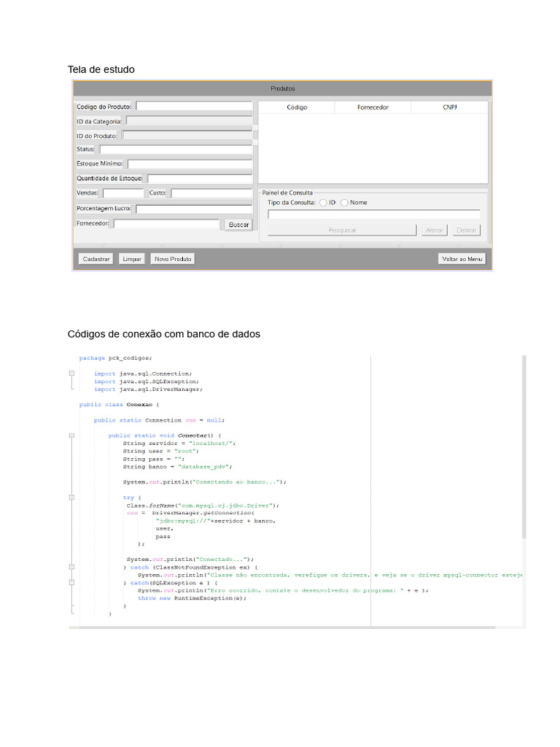Screen dimensions: 560x747
Task: Click the 'public class Conexao' line
Action: [119, 404]
